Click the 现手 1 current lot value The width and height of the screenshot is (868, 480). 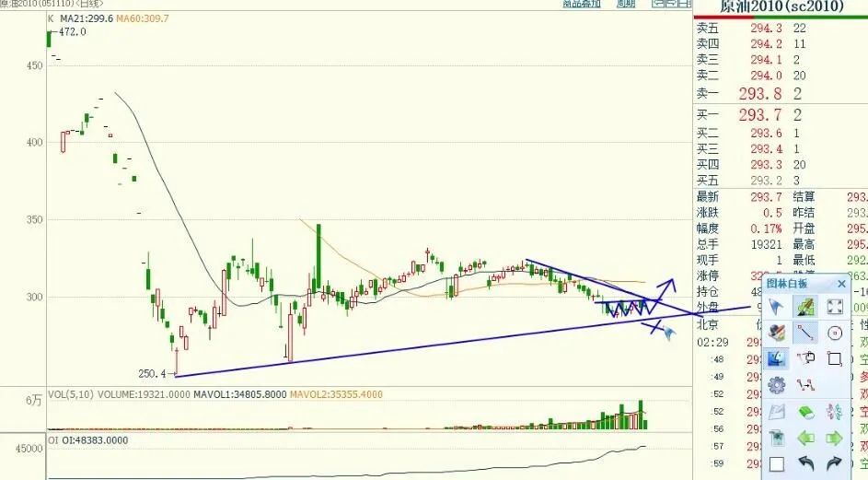[779, 260]
